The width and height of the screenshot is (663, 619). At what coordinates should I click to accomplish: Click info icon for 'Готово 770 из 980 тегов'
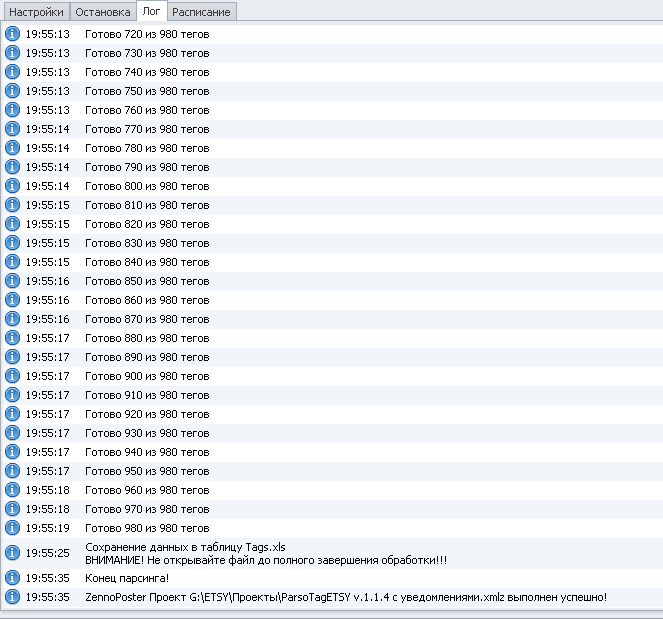pyautogui.click(x=12, y=129)
